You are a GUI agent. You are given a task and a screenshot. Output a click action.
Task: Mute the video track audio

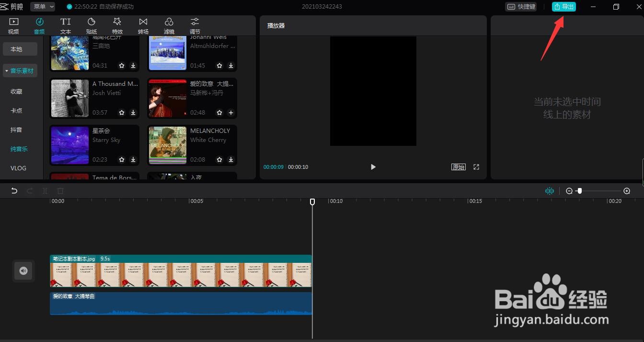[23, 271]
